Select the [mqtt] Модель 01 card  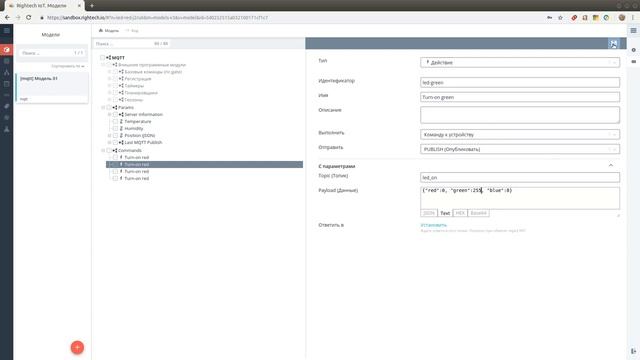click(x=52, y=88)
